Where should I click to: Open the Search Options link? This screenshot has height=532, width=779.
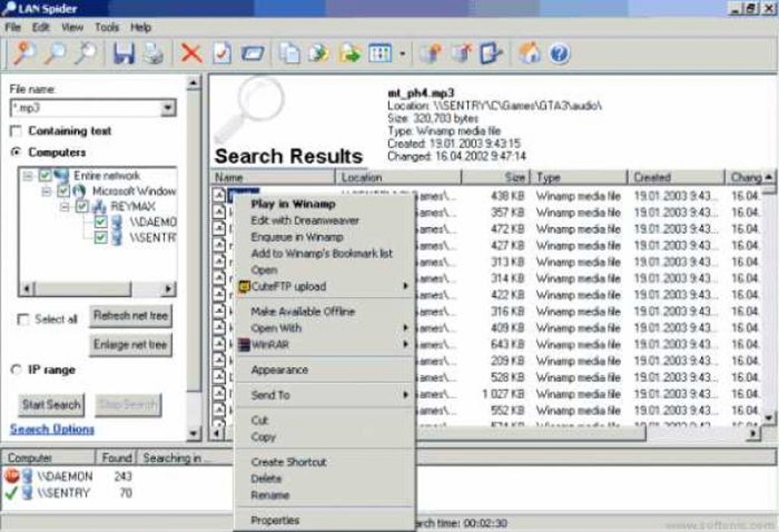tap(52, 429)
